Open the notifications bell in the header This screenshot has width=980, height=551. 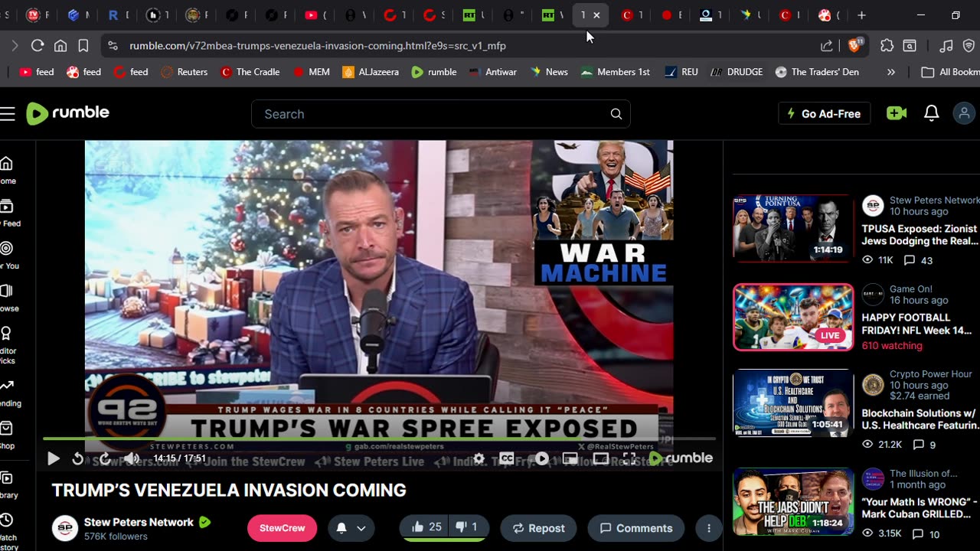coord(931,113)
